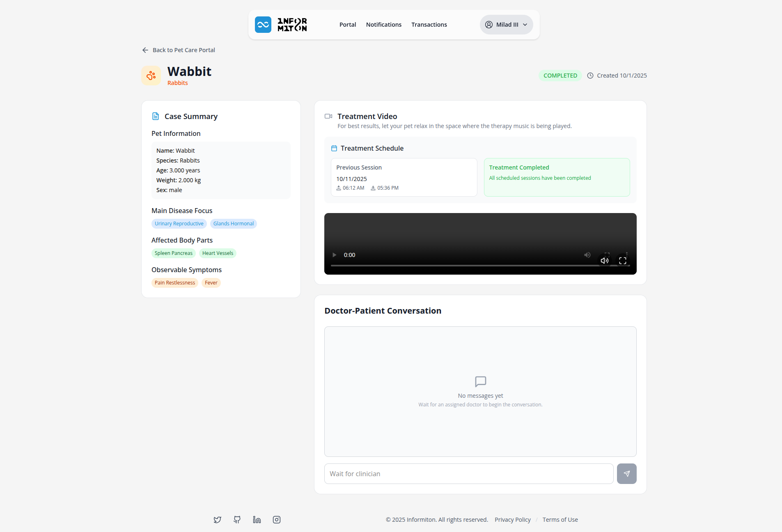Click the Doctor-Patient Conversation heading

click(x=383, y=311)
